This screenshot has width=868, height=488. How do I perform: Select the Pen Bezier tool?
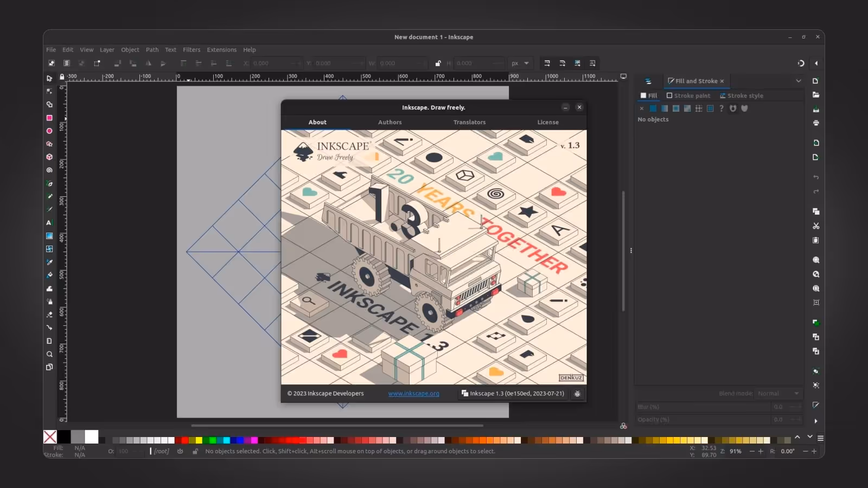[x=49, y=184]
